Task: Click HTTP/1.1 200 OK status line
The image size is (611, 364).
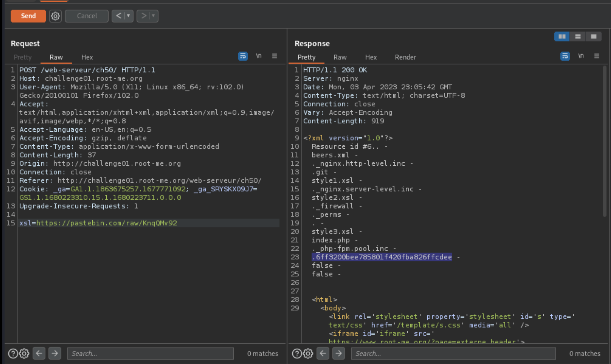Action: coord(335,70)
